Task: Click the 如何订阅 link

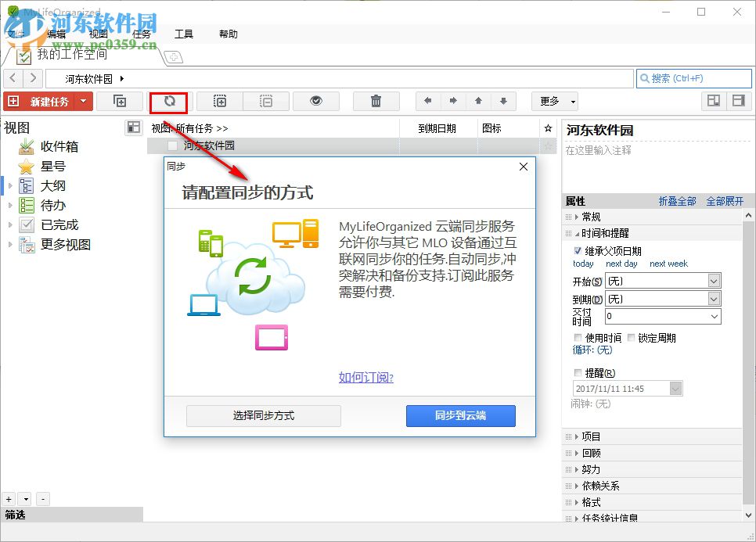Action: pos(365,378)
